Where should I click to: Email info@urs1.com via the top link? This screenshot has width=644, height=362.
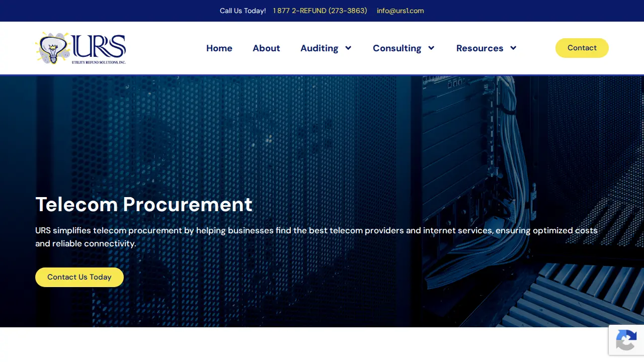tap(400, 11)
